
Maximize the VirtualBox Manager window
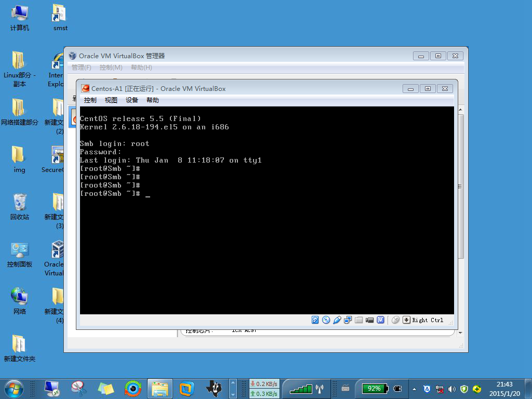click(438, 56)
